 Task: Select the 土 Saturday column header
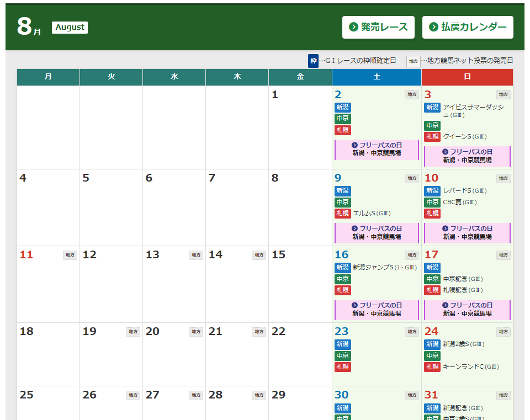pos(377,77)
